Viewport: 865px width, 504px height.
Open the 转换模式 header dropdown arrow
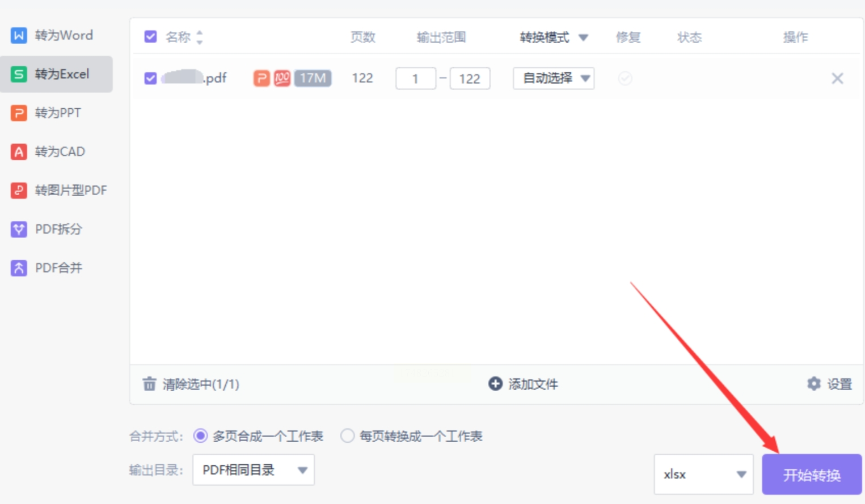[x=583, y=38]
